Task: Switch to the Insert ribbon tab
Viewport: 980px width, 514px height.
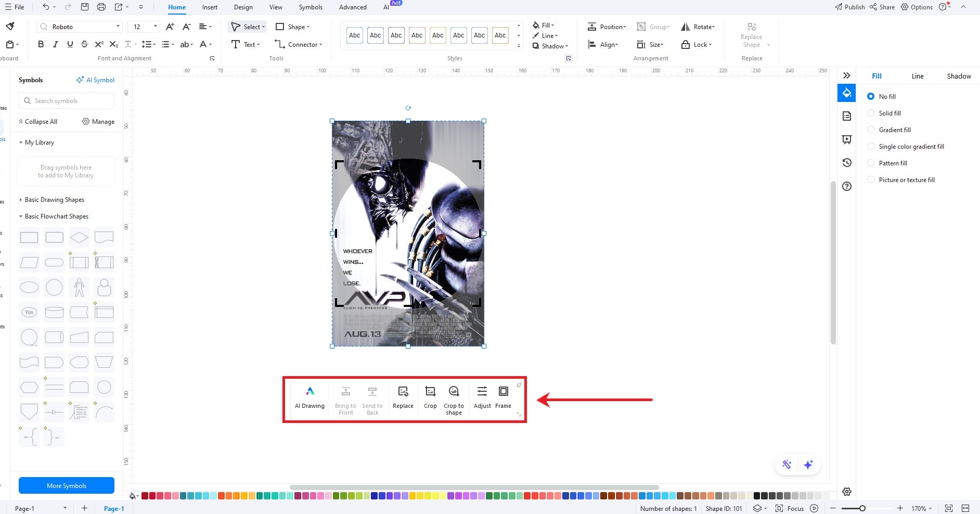Action: [x=210, y=7]
